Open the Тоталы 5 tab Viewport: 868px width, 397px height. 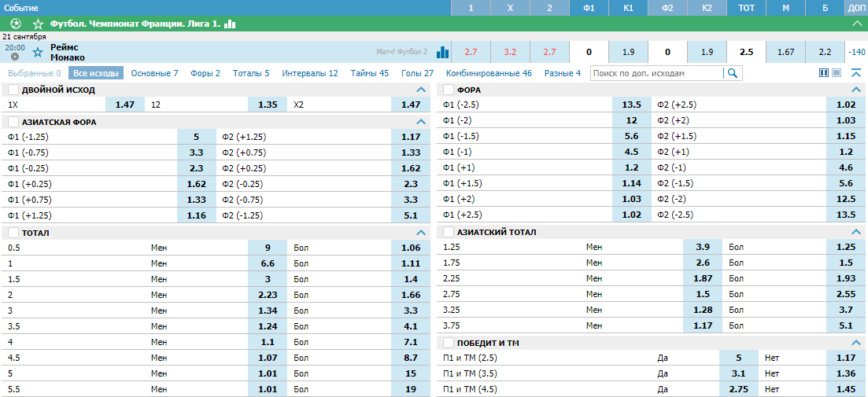pyautogui.click(x=251, y=73)
